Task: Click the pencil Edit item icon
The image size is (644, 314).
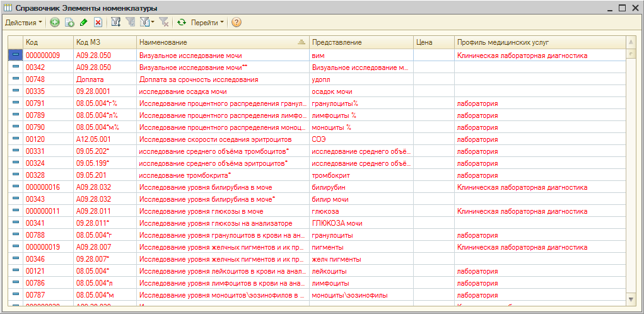Action: [x=83, y=22]
